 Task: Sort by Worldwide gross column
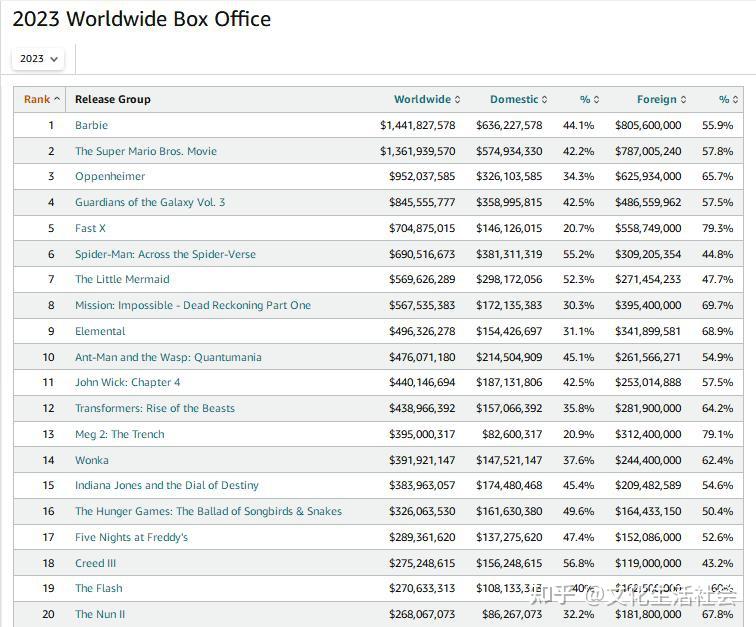[x=426, y=100]
